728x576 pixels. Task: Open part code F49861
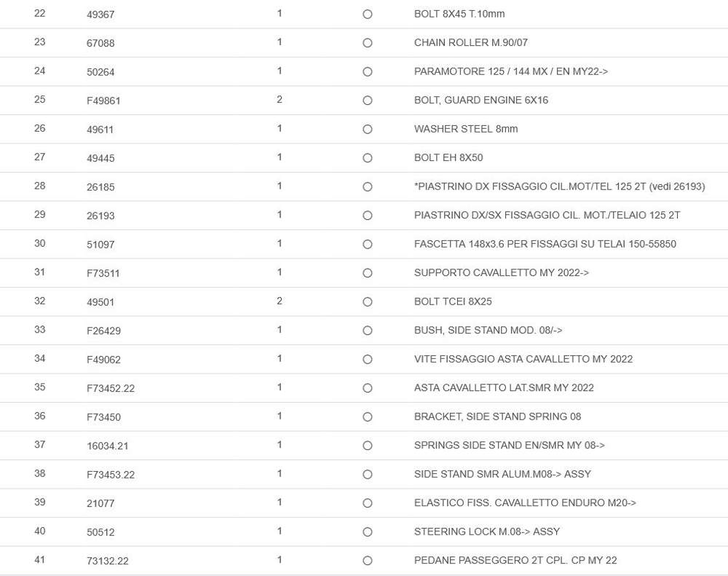(x=103, y=100)
